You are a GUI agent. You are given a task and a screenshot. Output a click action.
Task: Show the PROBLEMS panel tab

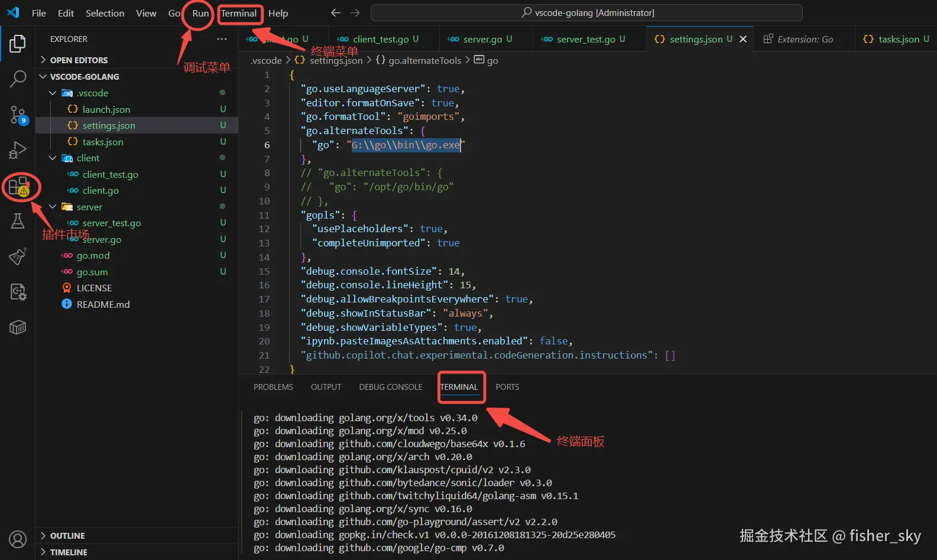[273, 387]
